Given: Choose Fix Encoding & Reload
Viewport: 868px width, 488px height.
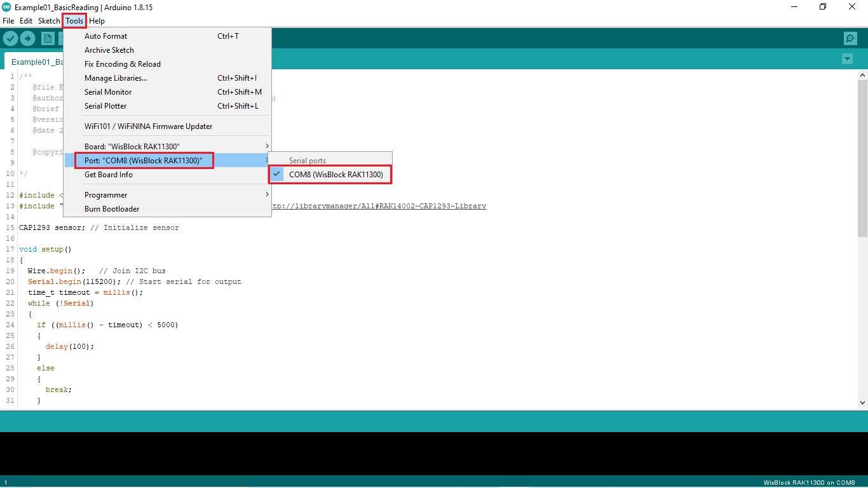Looking at the screenshot, I should click(x=168, y=64).
